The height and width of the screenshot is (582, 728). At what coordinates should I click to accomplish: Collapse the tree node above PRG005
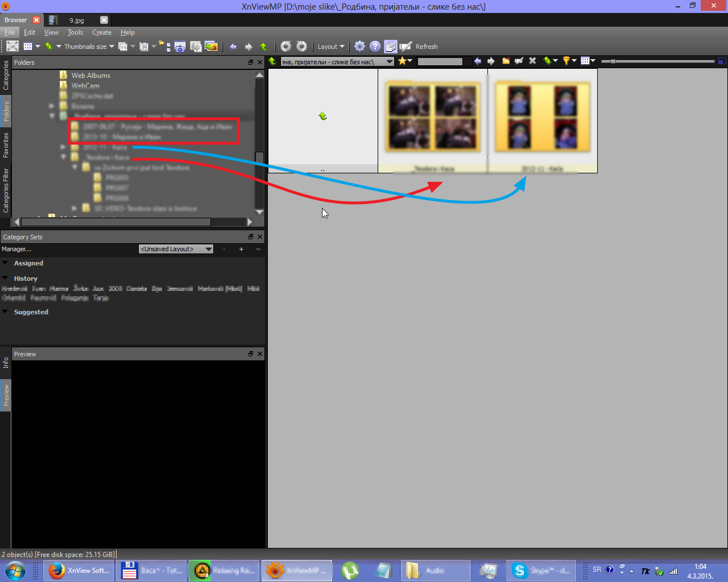point(75,168)
